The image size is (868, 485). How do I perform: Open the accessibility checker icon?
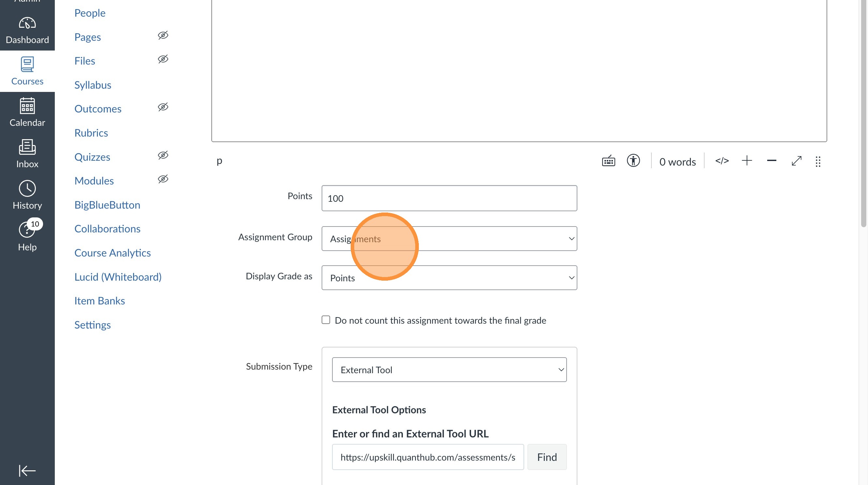click(x=633, y=161)
